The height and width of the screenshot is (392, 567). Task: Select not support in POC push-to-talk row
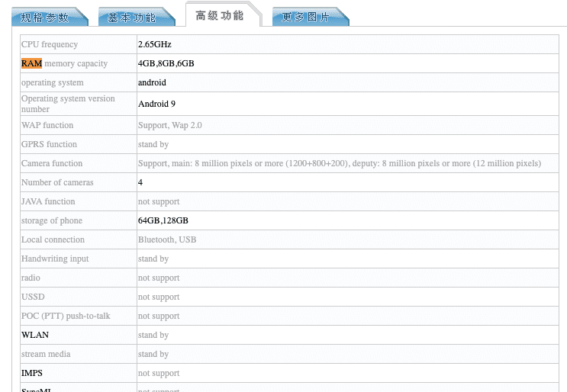click(x=159, y=316)
